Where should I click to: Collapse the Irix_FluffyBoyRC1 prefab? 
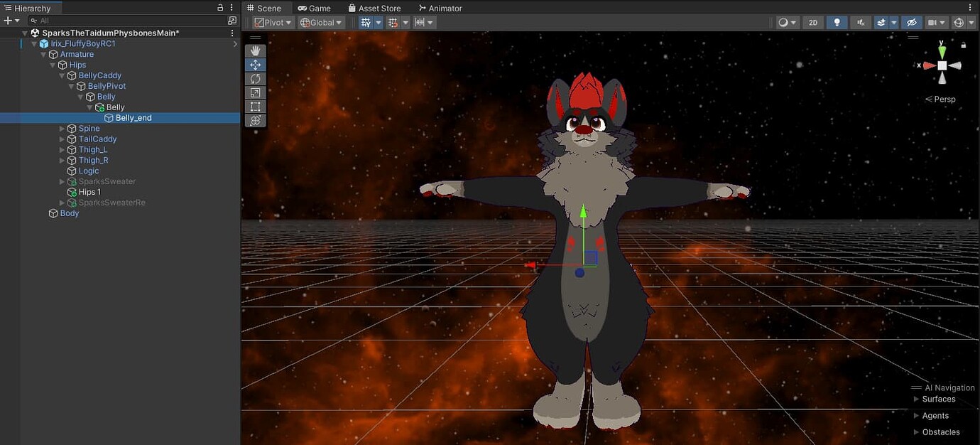click(34, 43)
